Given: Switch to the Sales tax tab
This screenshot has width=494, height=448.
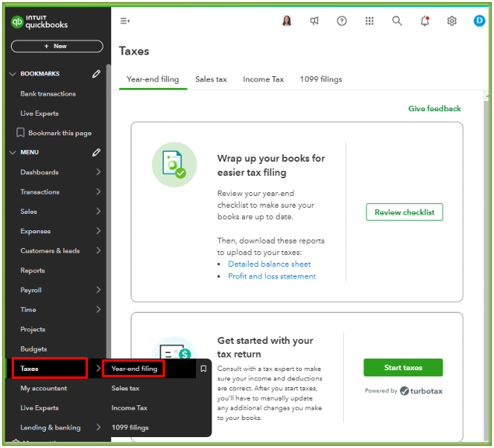Looking at the screenshot, I should click(x=211, y=79).
